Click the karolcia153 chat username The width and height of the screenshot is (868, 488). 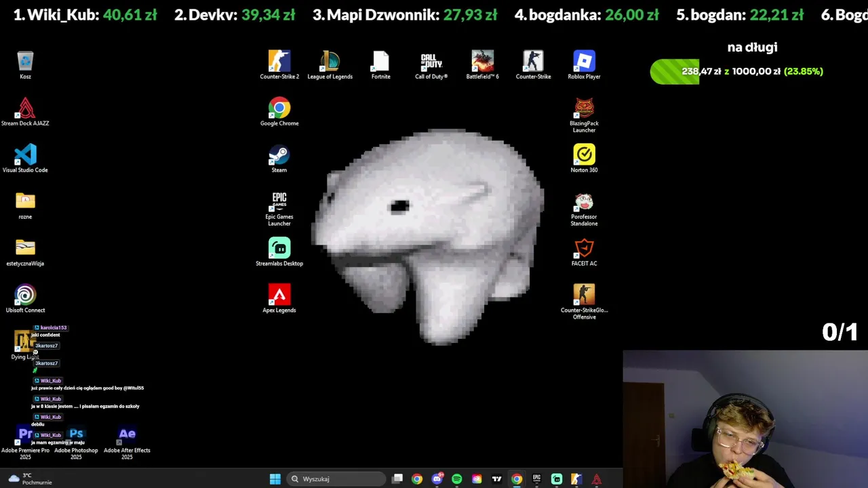(54, 328)
